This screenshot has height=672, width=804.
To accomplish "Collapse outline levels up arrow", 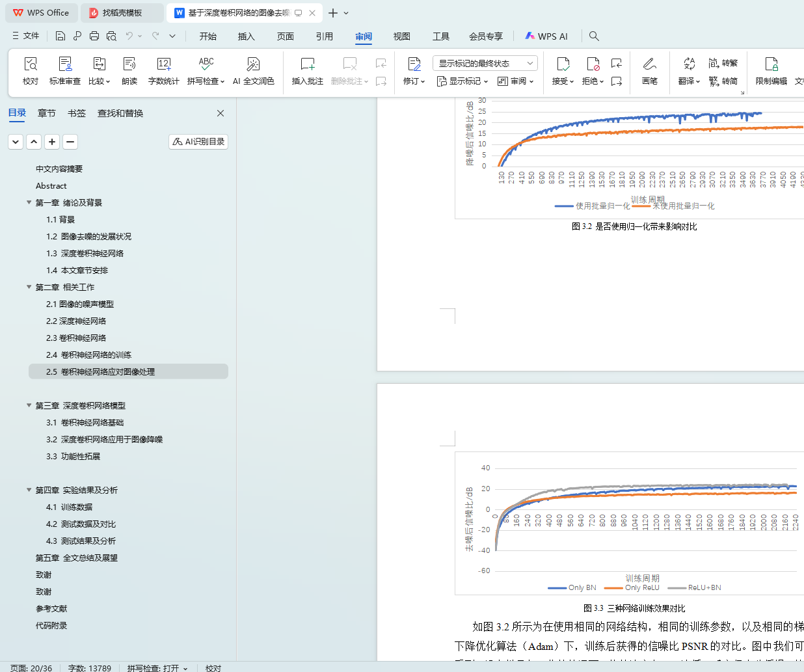I will (34, 141).
